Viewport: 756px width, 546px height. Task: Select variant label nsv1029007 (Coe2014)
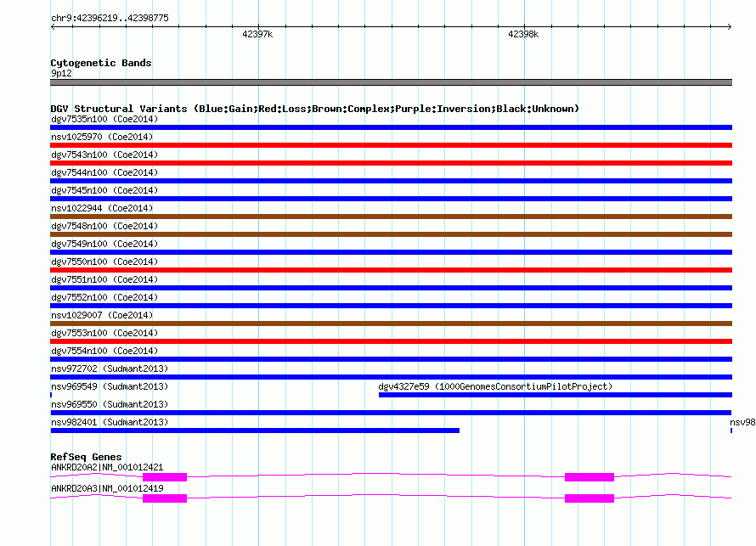(x=102, y=315)
